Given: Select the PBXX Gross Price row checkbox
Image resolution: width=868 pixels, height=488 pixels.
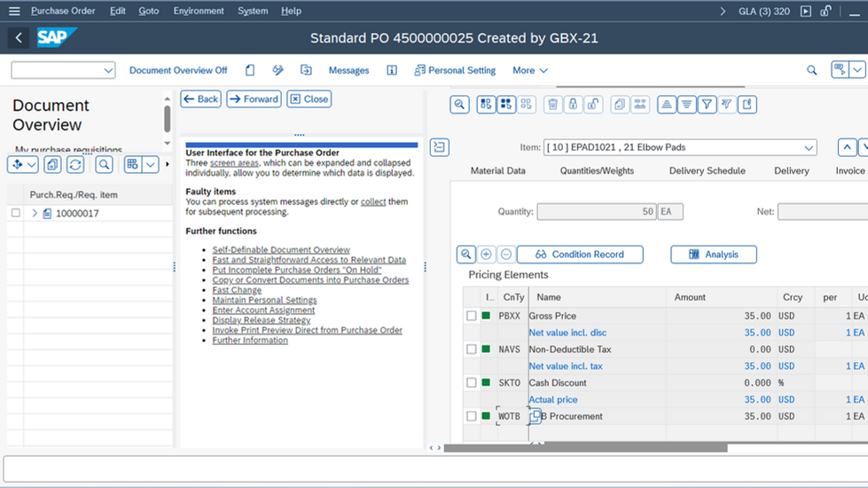Looking at the screenshot, I should tap(471, 316).
